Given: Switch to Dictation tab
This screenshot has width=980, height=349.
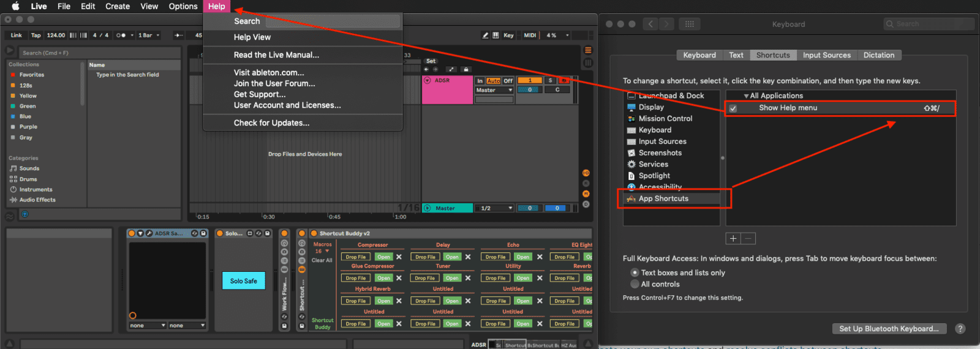Looking at the screenshot, I should pos(879,55).
